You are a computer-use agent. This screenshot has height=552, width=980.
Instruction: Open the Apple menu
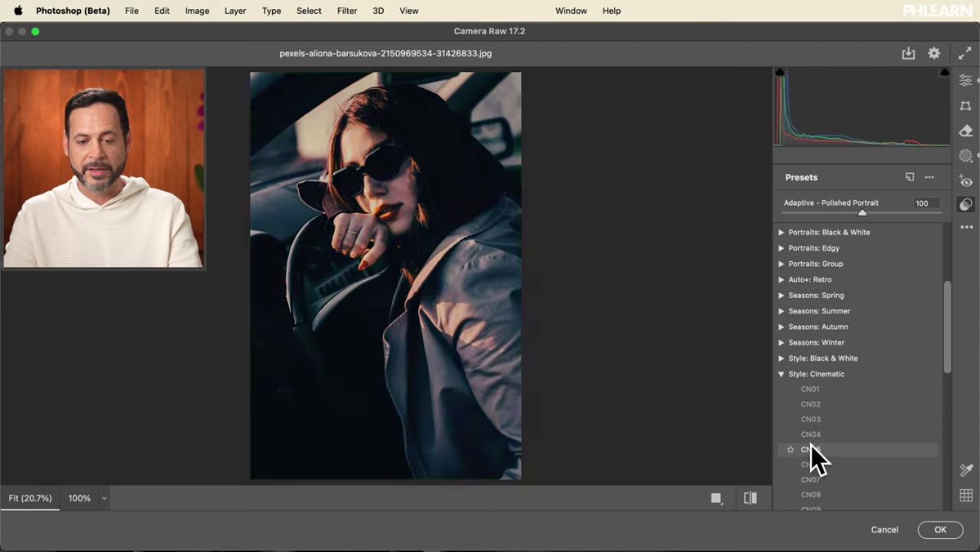[x=18, y=11]
